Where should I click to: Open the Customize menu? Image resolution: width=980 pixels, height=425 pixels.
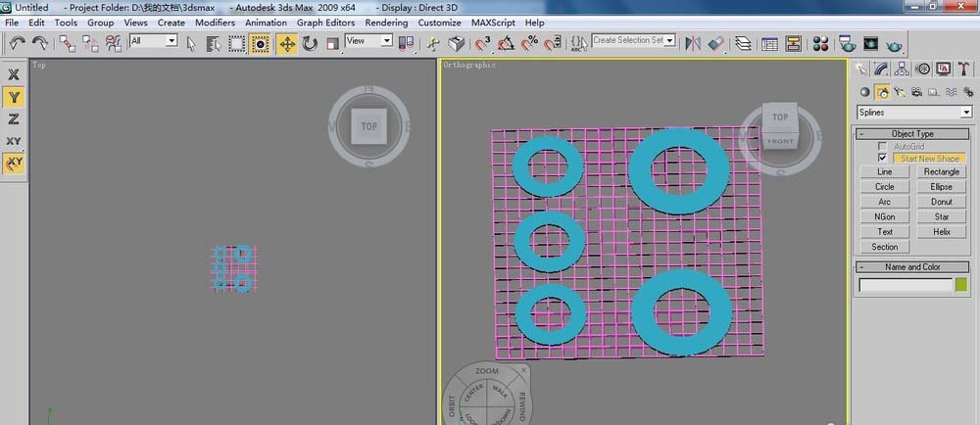(x=439, y=23)
